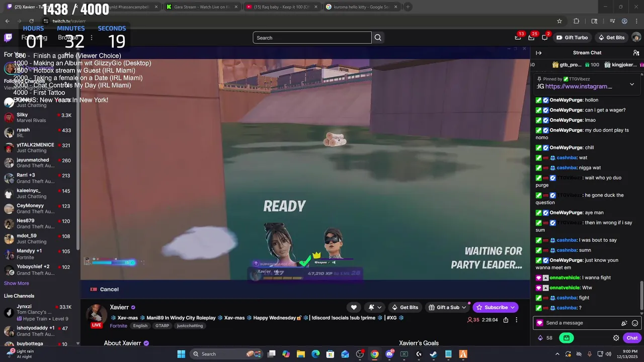This screenshot has width=644, height=362.
Task: Open Silky Marvel Rivals channel
Action: pos(38,118)
